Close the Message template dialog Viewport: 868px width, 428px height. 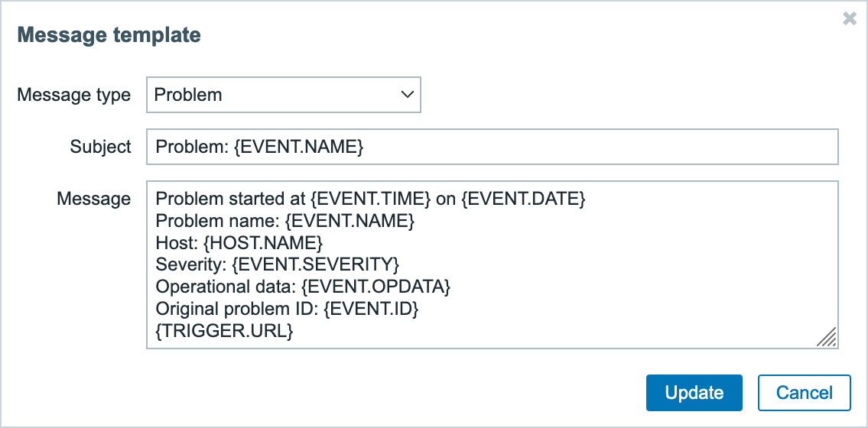click(849, 19)
